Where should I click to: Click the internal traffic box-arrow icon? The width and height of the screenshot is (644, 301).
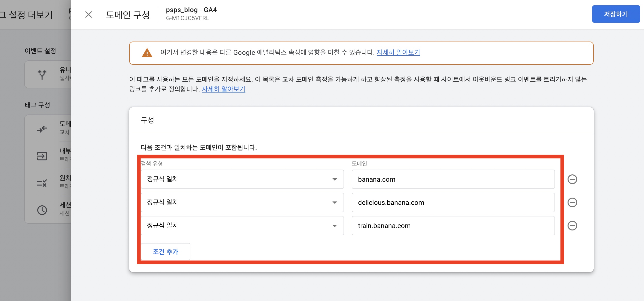[42, 156]
